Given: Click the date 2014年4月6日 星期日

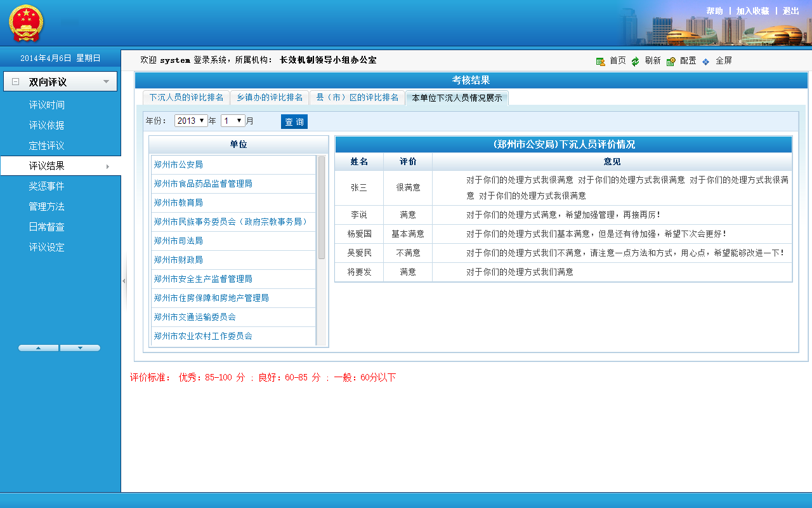Looking at the screenshot, I should point(60,58).
